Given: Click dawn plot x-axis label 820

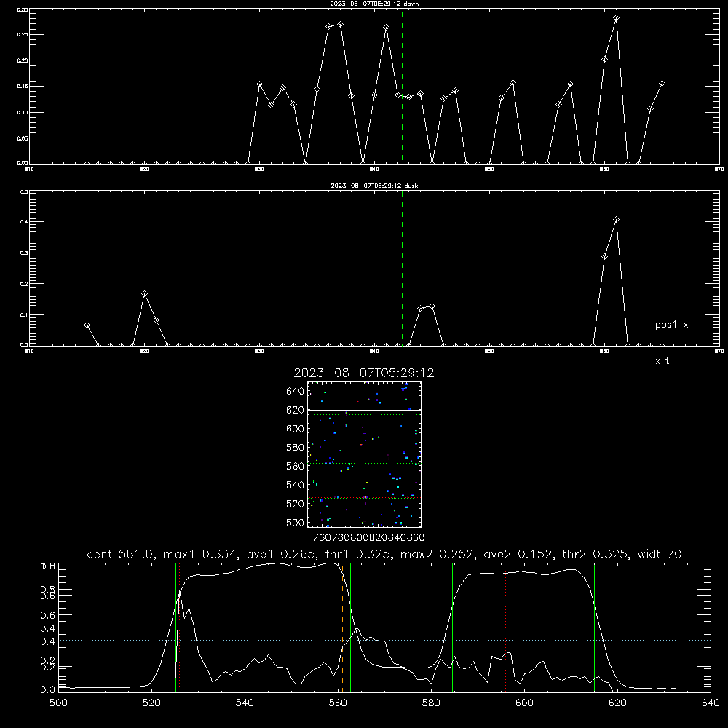Looking at the screenshot, I should pos(144,170).
